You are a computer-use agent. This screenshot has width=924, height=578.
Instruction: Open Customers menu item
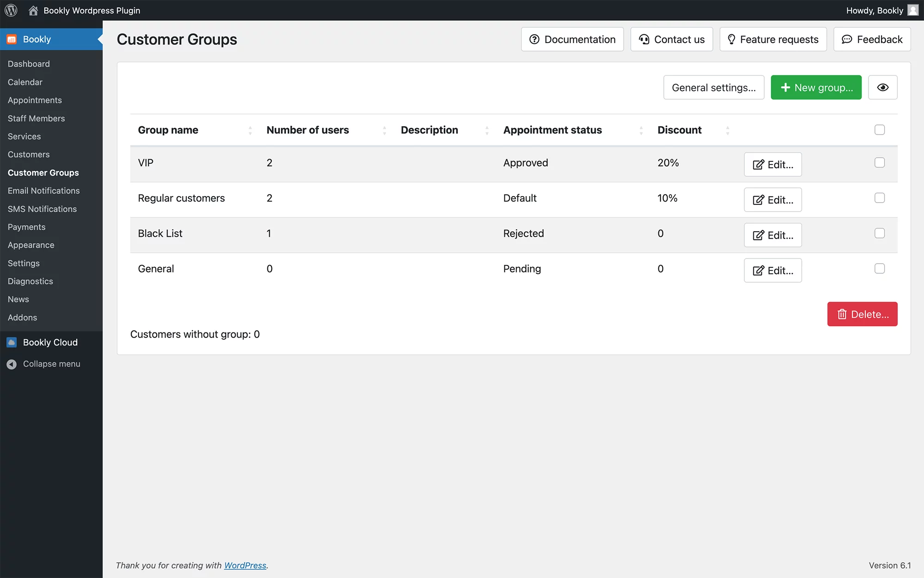click(x=29, y=154)
